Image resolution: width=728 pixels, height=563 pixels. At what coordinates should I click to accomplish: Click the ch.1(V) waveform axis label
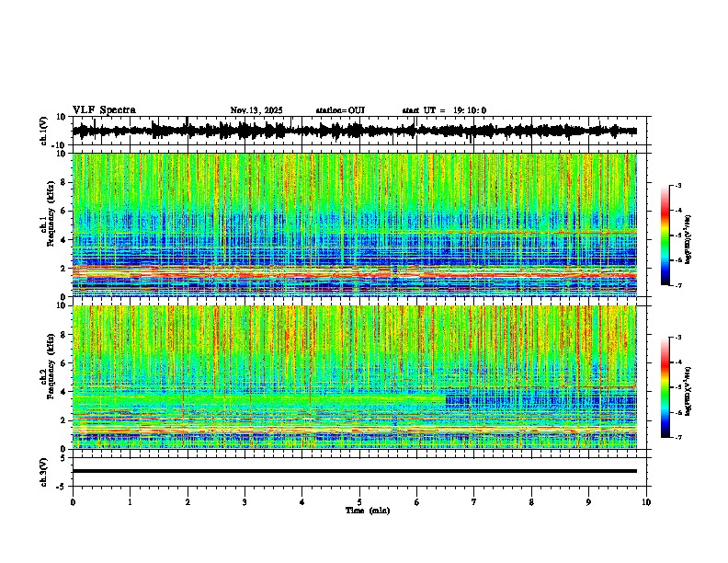[43, 131]
